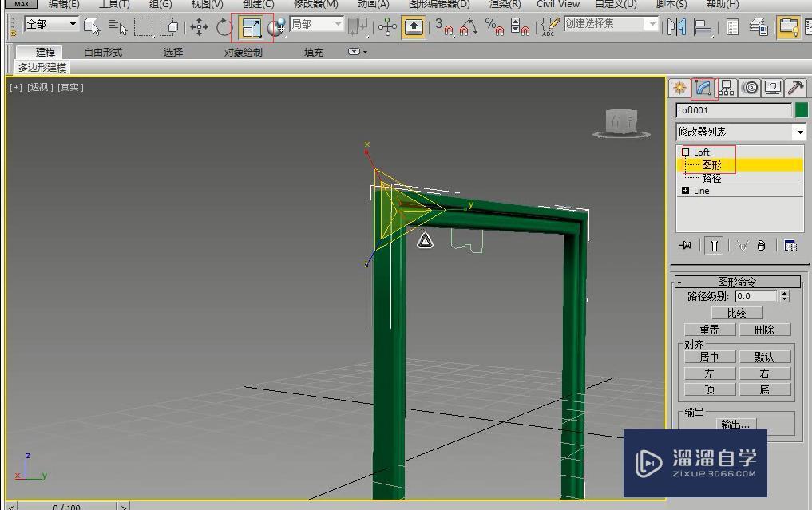This screenshot has height=510, width=812.
Task: Open the Modify panel tab
Action: pos(703,88)
